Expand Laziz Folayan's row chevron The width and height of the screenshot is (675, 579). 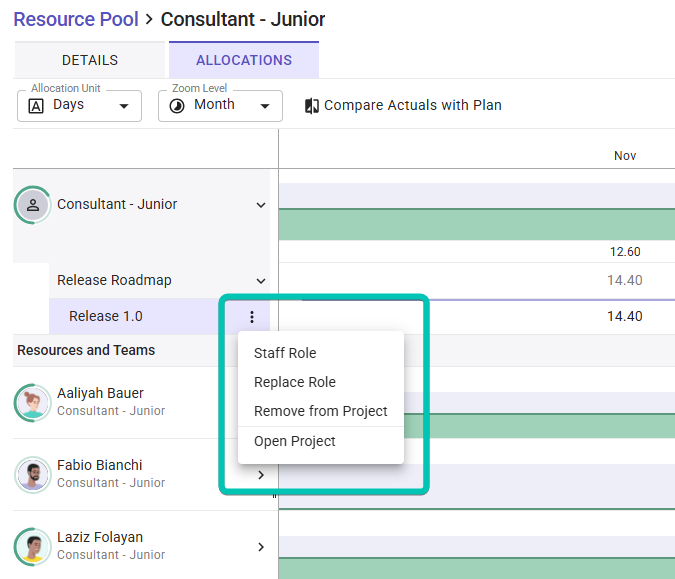[261, 547]
